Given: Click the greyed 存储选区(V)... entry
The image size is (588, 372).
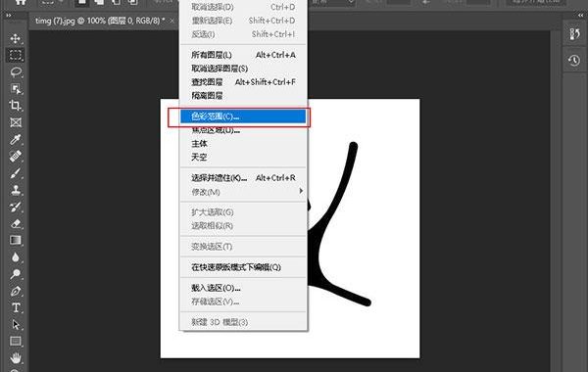Looking at the screenshot, I should coord(243,302).
